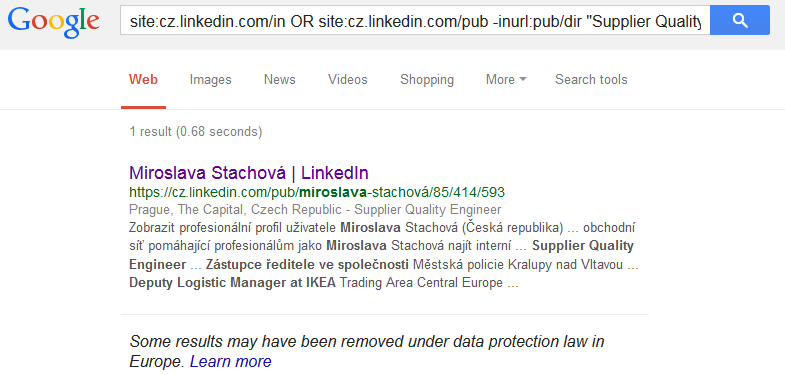Click the Google logo

point(54,22)
